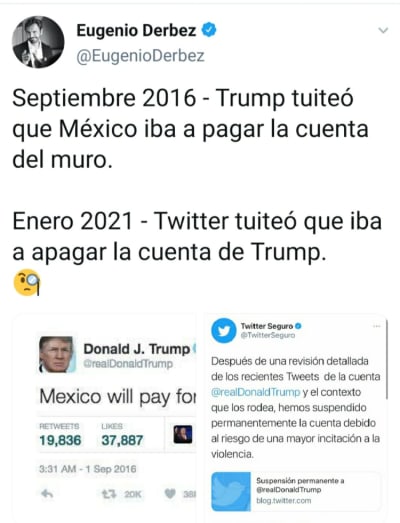Click the Twitter Seguro verified badge
Image resolution: width=400 pixels, height=523 pixels.
click(298, 326)
